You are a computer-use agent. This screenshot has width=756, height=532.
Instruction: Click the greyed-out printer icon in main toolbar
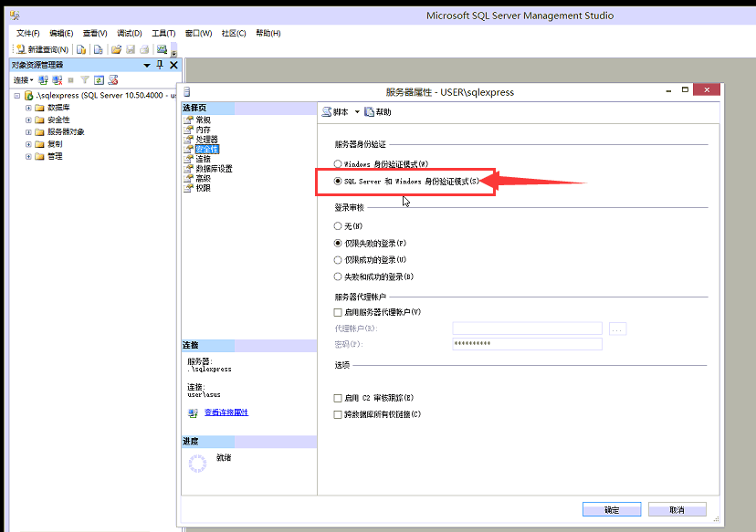144,49
